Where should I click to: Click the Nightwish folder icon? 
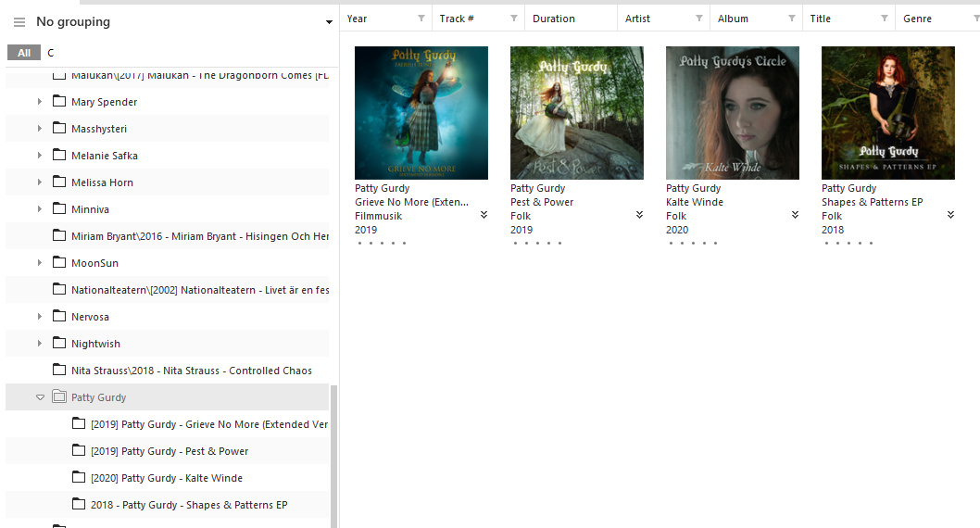click(x=59, y=343)
